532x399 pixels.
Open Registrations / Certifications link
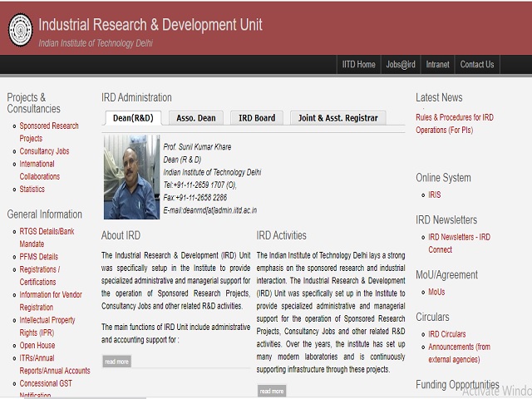pos(40,275)
